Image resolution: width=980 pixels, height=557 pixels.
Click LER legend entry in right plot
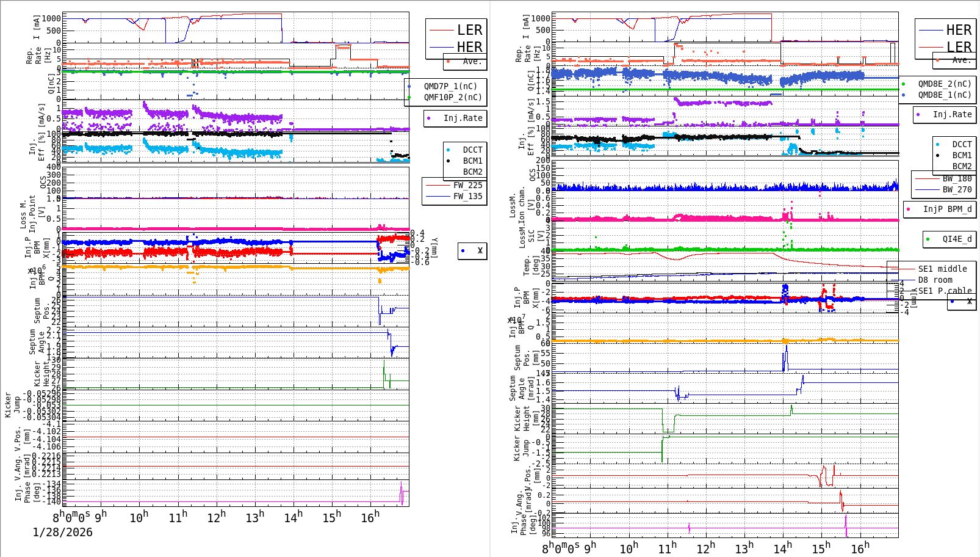pyautogui.click(x=959, y=47)
